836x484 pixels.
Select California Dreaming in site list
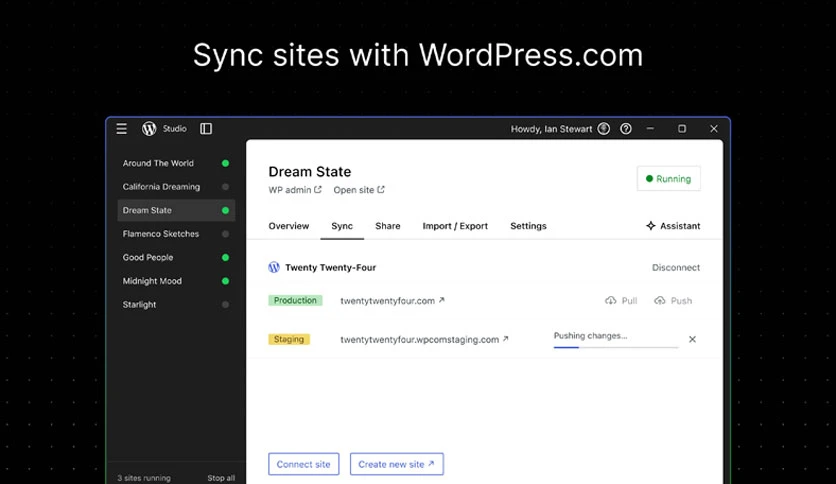click(x=161, y=187)
